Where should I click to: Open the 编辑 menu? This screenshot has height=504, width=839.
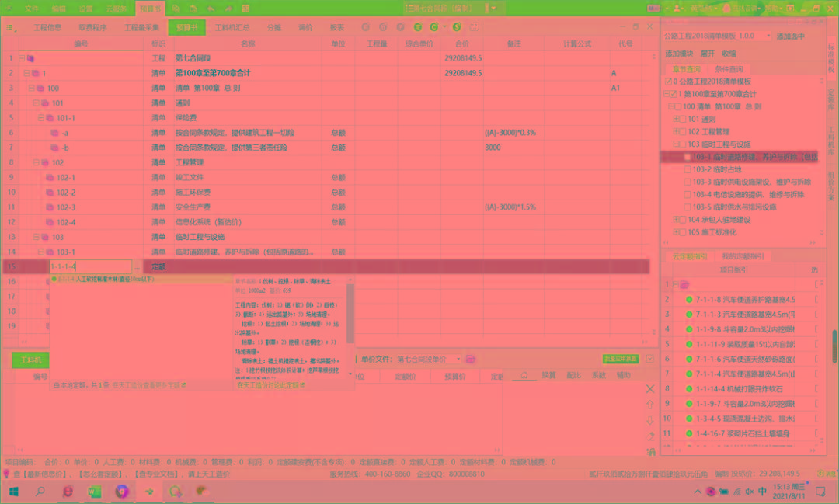click(x=59, y=9)
